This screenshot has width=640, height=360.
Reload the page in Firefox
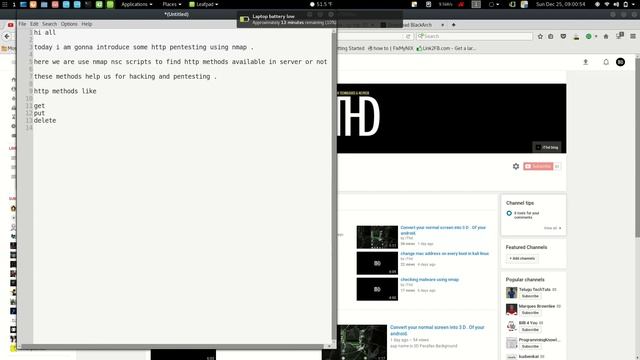[x=408, y=36]
